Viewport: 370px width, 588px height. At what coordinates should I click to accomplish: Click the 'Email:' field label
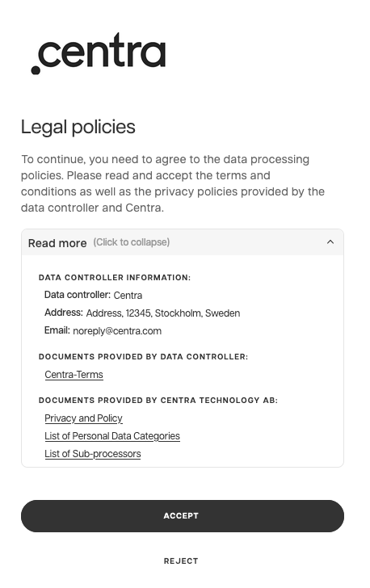click(57, 330)
